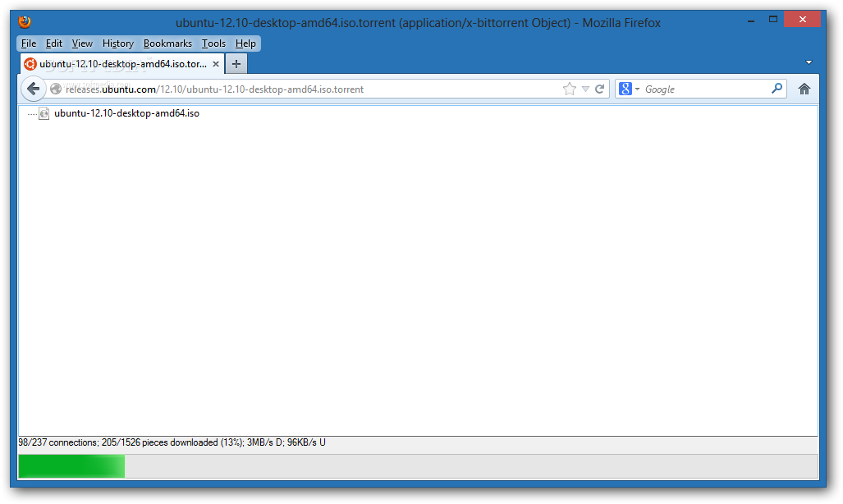Click the search magnifier icon
Viewport: 843px width, 504px height.
[777, 88]
